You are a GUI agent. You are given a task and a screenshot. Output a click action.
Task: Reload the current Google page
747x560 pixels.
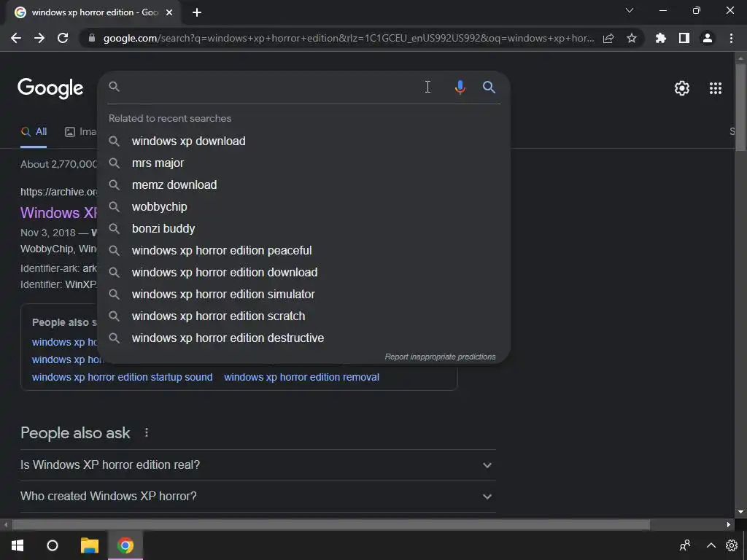point(63,38)
